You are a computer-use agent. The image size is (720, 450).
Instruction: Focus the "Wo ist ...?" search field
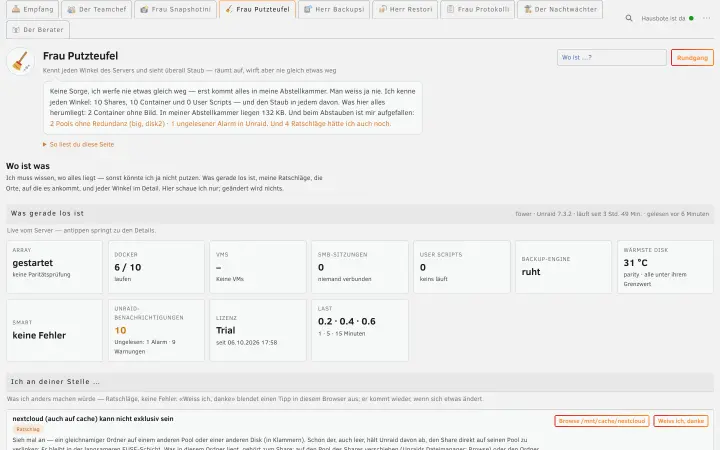tap(612, 57)
